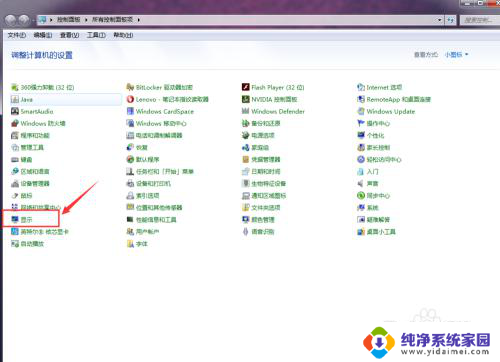Open 任务栏和「开始」菜单 settings
500x362 pixels.
[160, 171]
